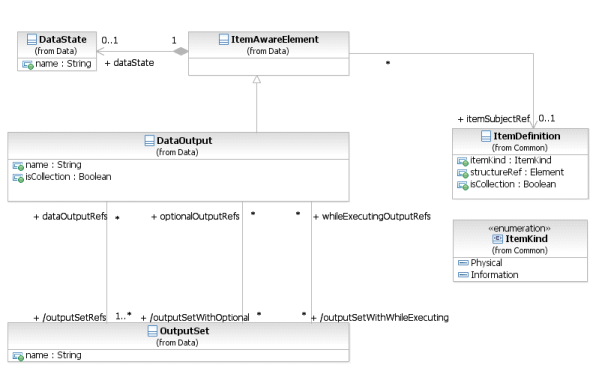Click the DataOutput class icon
599x371 pixels.
point(149,141)
